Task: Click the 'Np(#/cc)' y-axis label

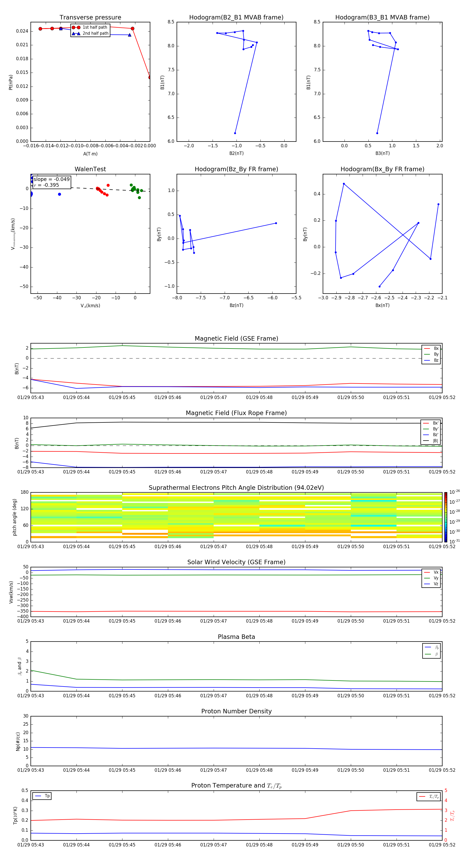Action: [x=18, y=741]
